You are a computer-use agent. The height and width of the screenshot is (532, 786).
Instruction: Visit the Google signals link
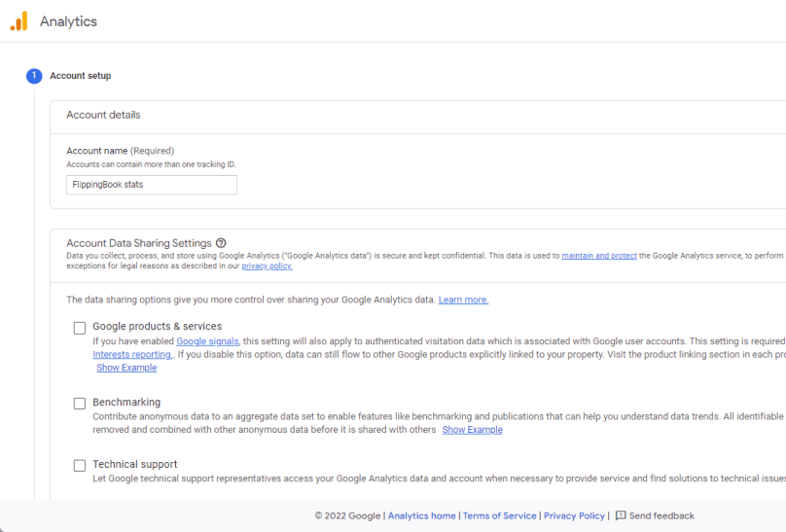tap(207, 341)
